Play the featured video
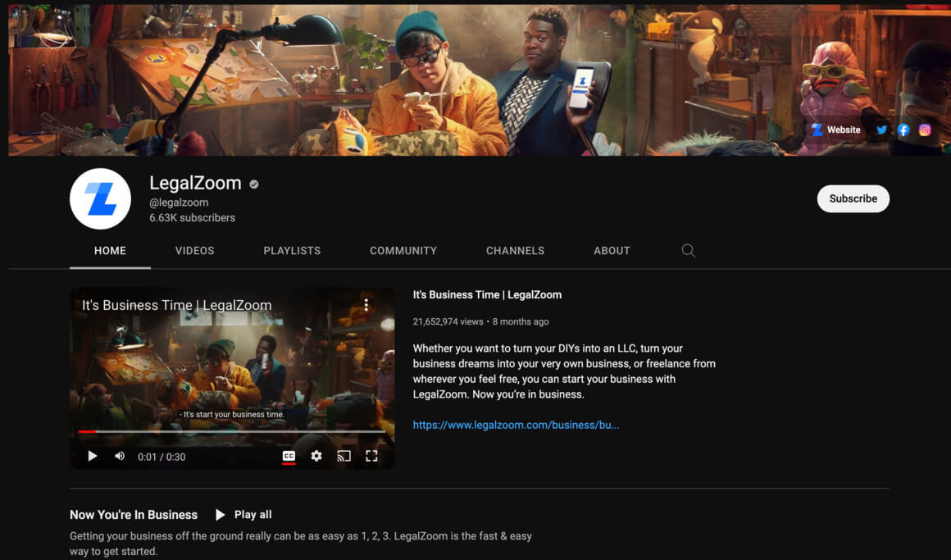This screenshot has width=951, height=560. (x=92, y=456)
